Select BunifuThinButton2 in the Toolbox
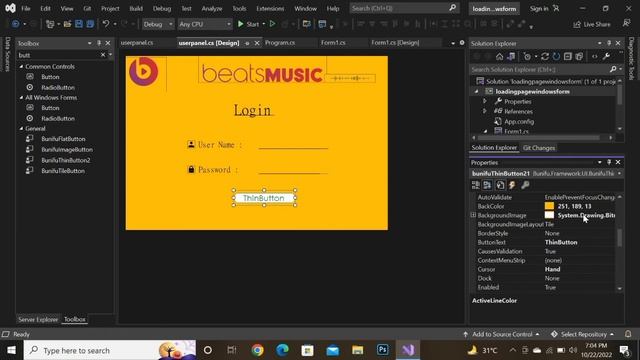 tap(65, 160)
